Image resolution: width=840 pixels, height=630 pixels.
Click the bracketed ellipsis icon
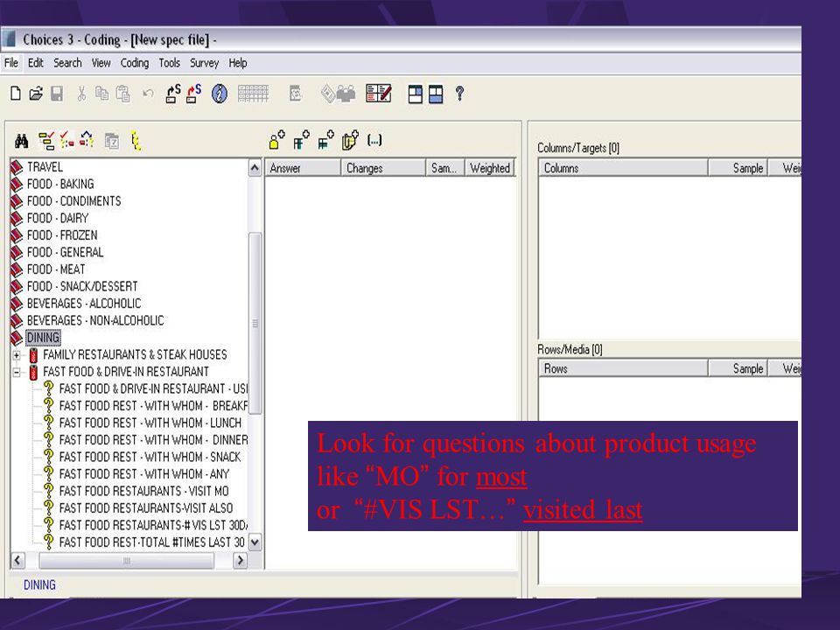[374, 140]
